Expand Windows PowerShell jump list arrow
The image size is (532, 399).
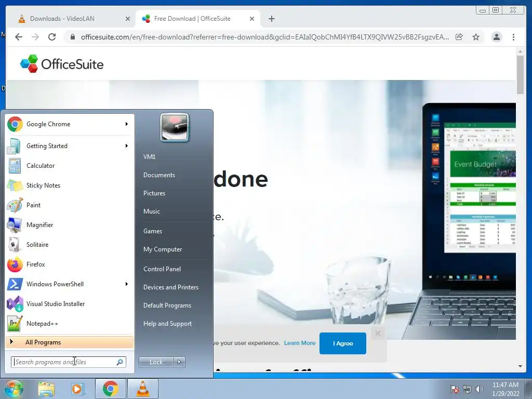[x=127, y=284]
